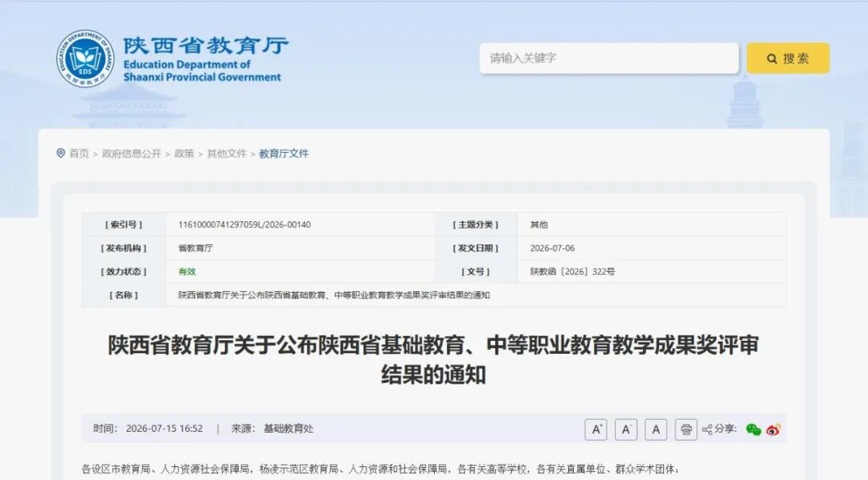
Task: Click the document name in 名称 row
Action: point(334,295)
